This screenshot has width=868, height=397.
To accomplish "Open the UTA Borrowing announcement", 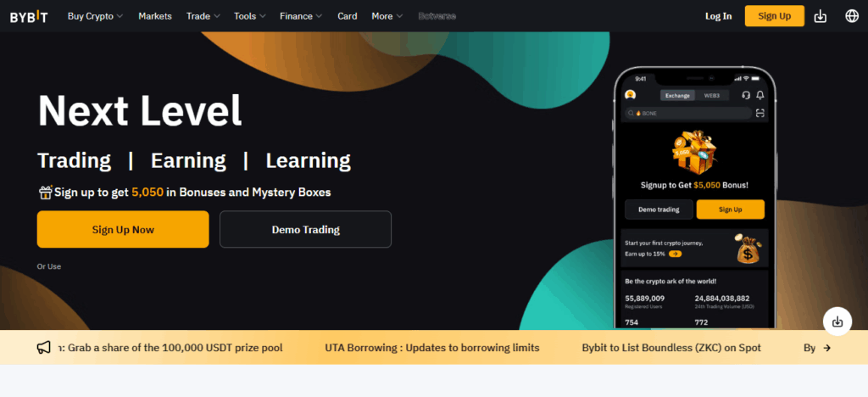I will click(x=431, y=348).
